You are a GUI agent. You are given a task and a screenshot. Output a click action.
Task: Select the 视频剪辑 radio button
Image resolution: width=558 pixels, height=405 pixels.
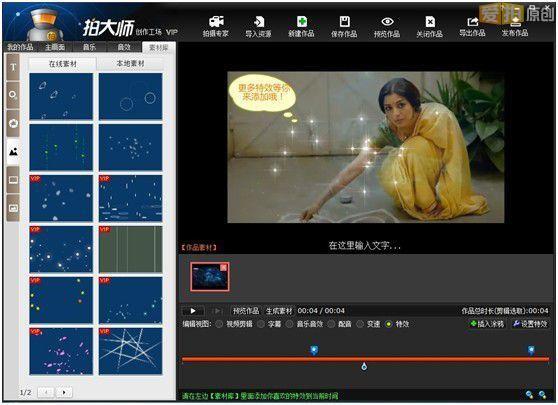pos(219,324)
